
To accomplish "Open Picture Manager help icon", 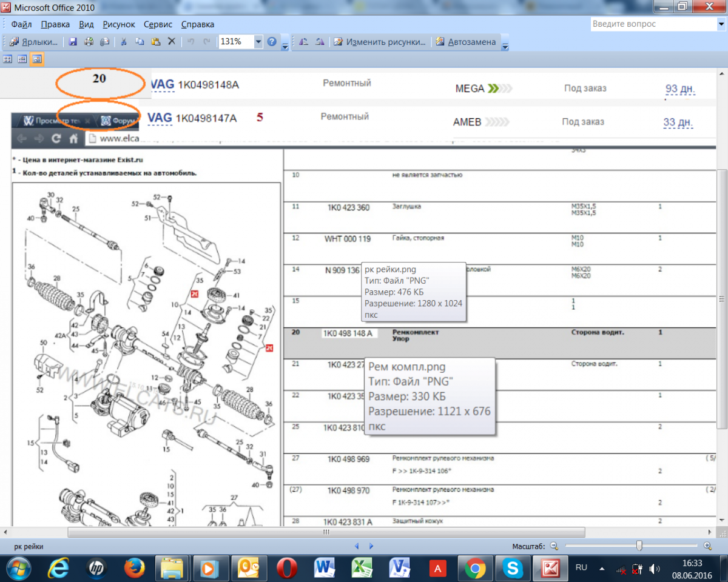I will click(x=272, y=42).
